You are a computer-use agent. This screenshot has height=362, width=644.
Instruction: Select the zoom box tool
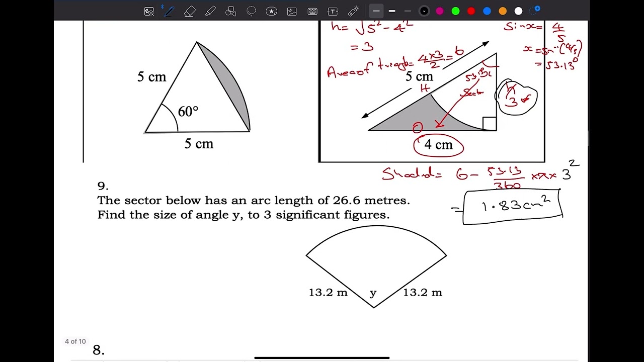[x=149, y=11]
